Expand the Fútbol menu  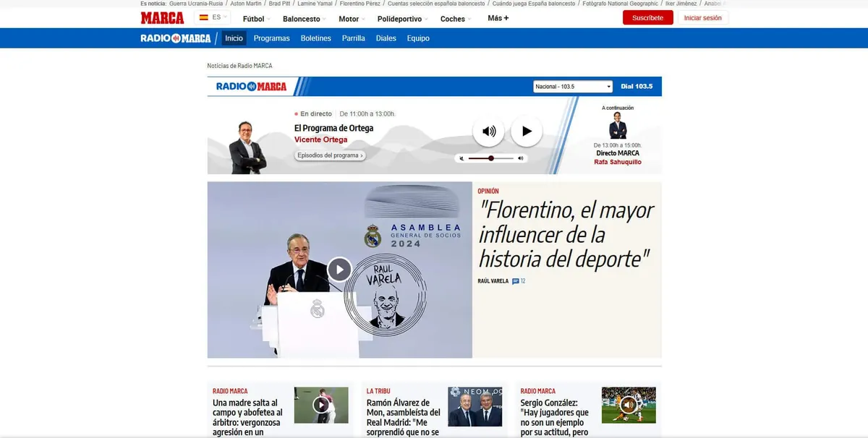click(x=257, y=19)
